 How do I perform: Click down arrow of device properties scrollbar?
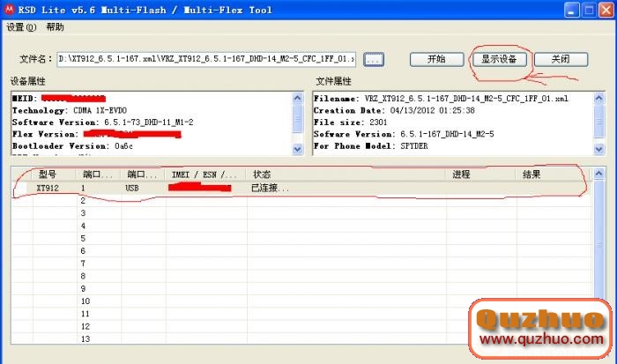[x=298, y=150]
